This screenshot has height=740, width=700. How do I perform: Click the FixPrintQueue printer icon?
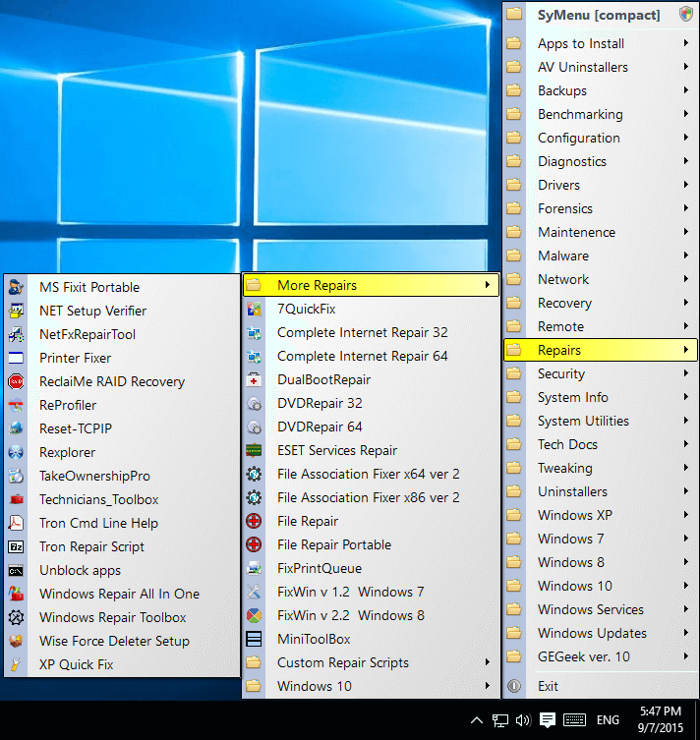coord(254,568)
